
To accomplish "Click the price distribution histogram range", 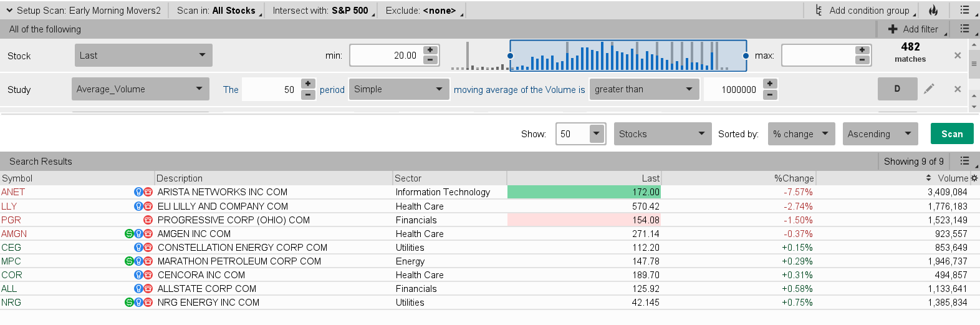I will click(x=628, y=56).
